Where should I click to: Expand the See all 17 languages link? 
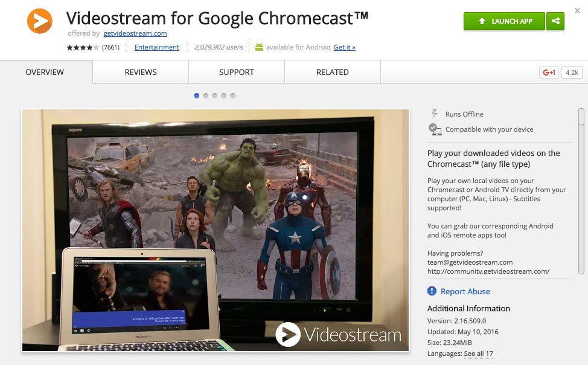(x=478, y=354)
